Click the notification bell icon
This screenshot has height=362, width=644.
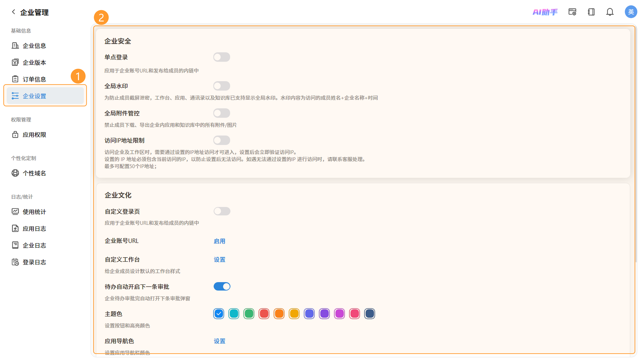610,12
